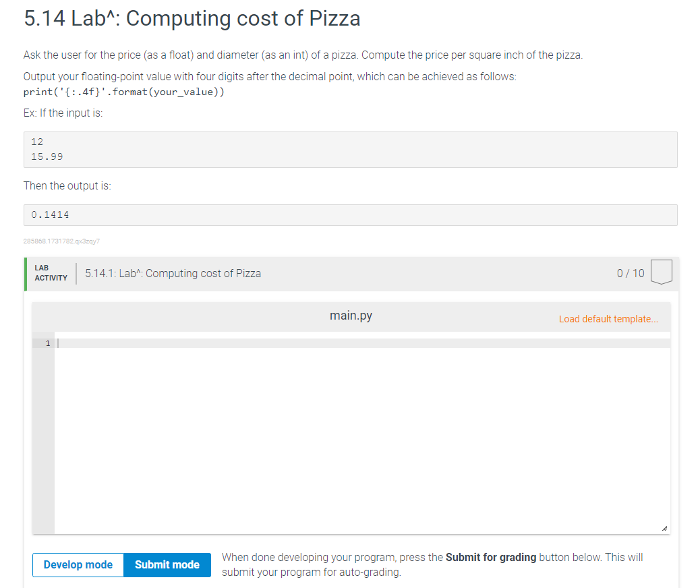
Task: Select the Develop mode tab
Action: pyautogui.click(x=78, y=565)
